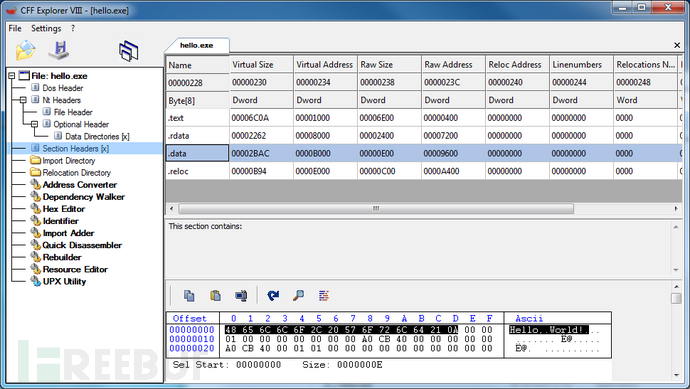Screen dimensions: 690x389
Task: Click the Dos Header node icon
Action: (x=35, y=88)
